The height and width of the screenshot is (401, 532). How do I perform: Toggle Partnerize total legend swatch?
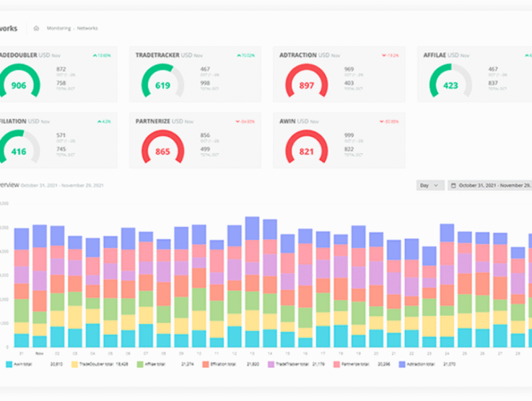[x=336, y=364]
